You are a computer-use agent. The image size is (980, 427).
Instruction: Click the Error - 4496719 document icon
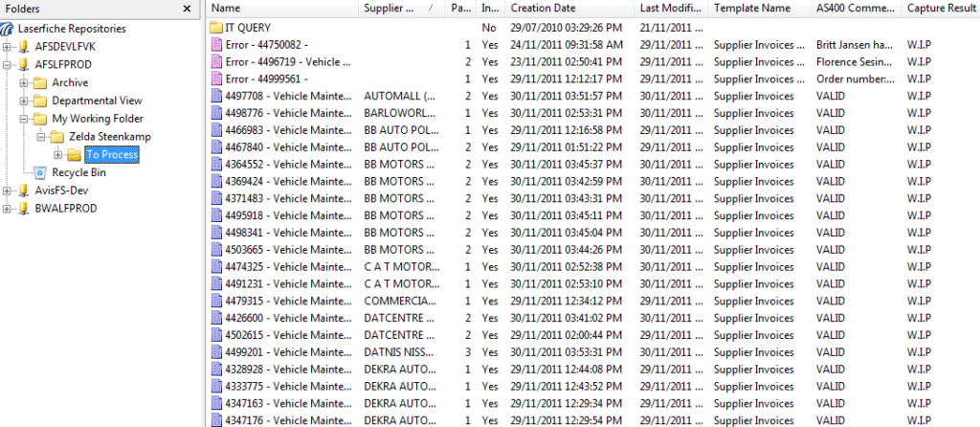pyautogui.click(x=216, y=62)
